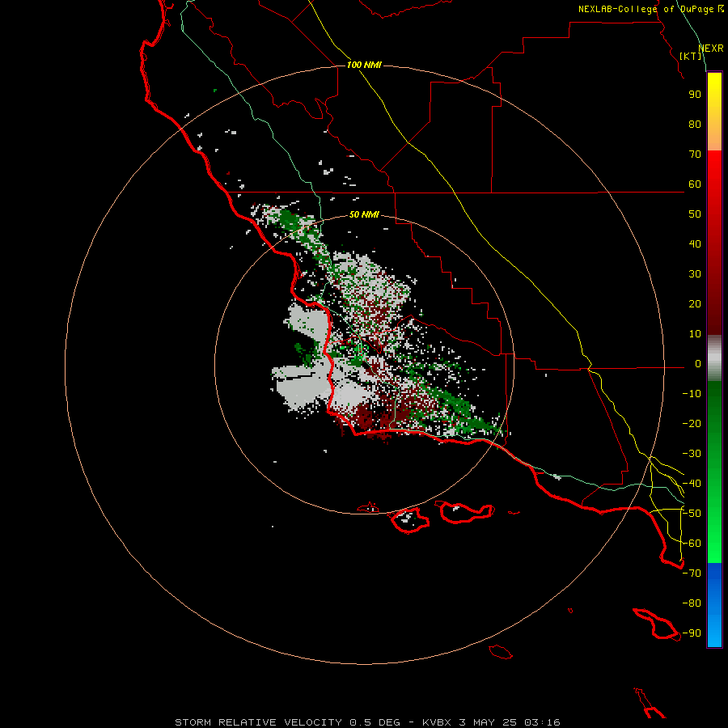Click the -50 value on the velocity scale
This screenshot has height=728, width=728.
click(x=692, y=514)
